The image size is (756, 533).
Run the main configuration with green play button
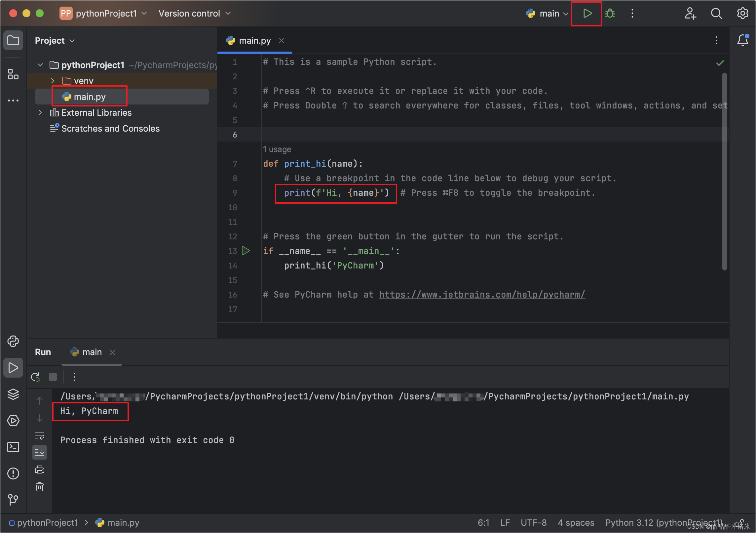tap(587, 14)
